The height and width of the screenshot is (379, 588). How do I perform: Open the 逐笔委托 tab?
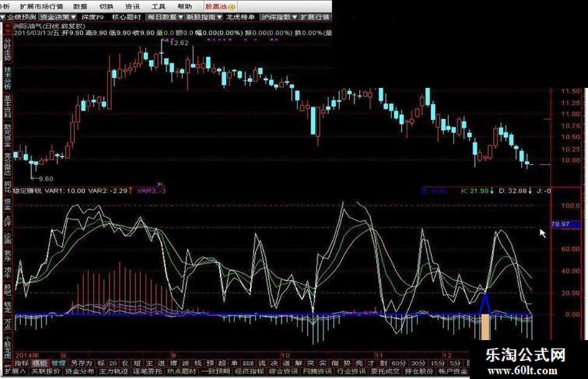tap(147, 372)
